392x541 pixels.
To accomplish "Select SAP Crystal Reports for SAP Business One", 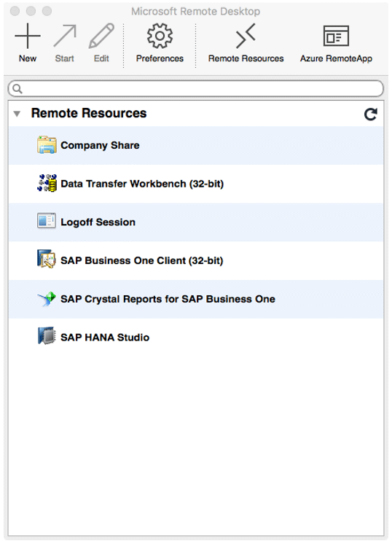I will pyautogui.click(x=196, y=299).
